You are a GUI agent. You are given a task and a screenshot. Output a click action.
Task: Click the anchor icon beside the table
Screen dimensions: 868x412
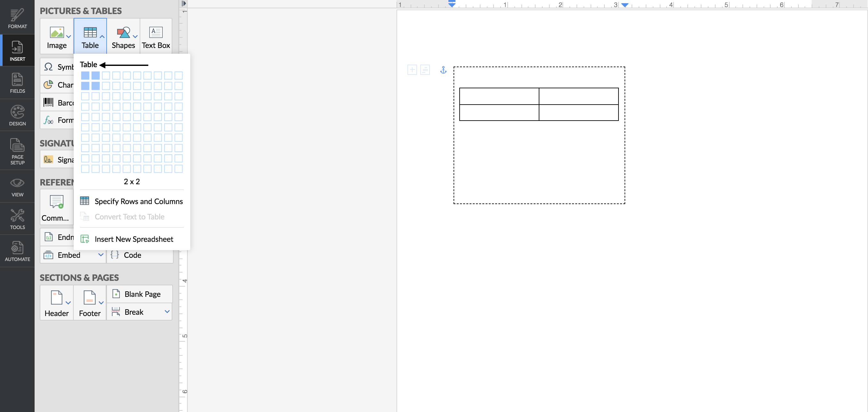coord(443,70)
